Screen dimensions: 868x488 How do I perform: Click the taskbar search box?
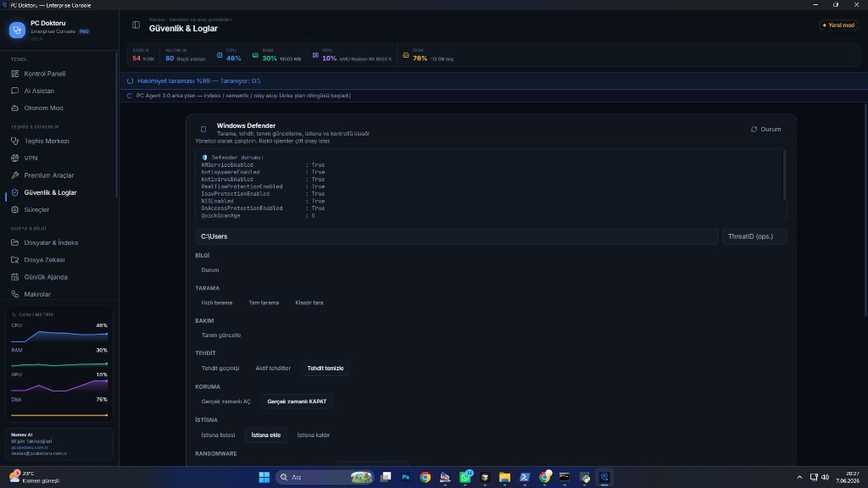(325, 477)
